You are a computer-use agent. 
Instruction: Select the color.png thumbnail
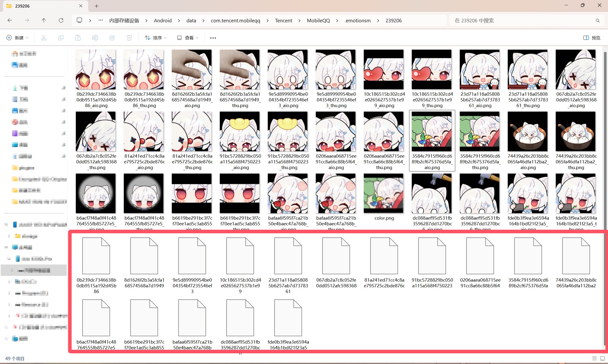384,197
